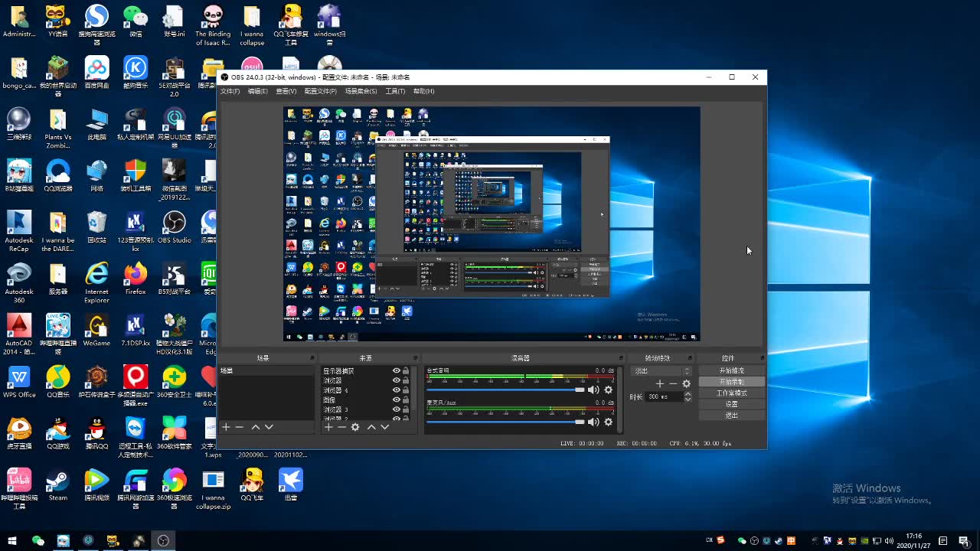Open the 酷狗音乐 desktop shortcut
The height and width of the screenshot is (551, 980).
(x=136, y=73)
